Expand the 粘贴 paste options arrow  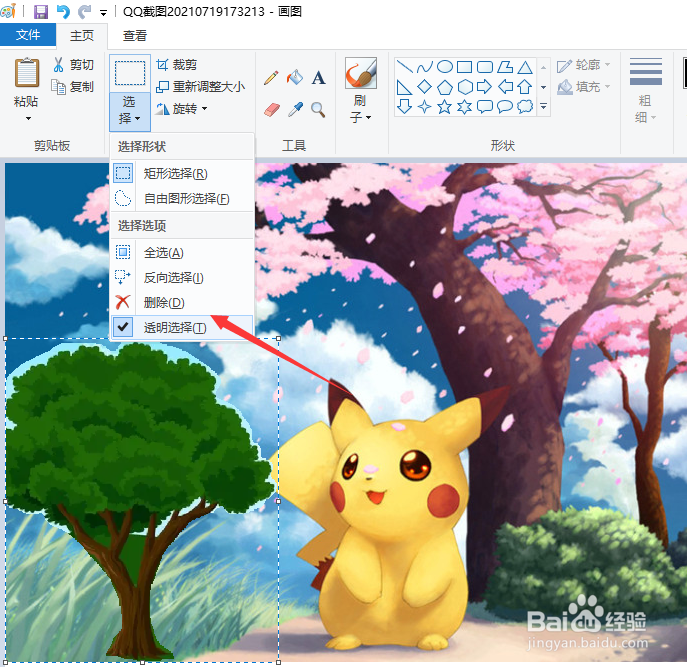[x=28, y=118]
